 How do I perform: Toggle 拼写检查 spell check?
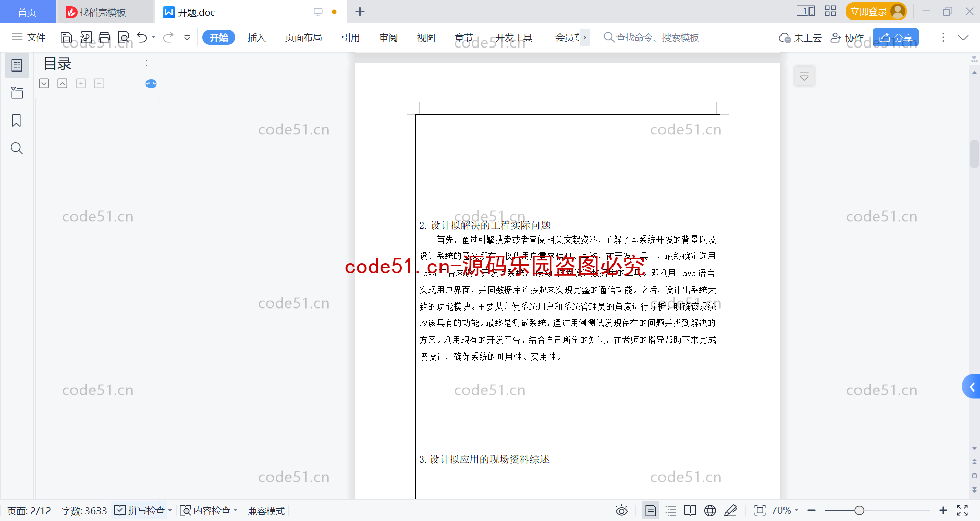(140, 510)
